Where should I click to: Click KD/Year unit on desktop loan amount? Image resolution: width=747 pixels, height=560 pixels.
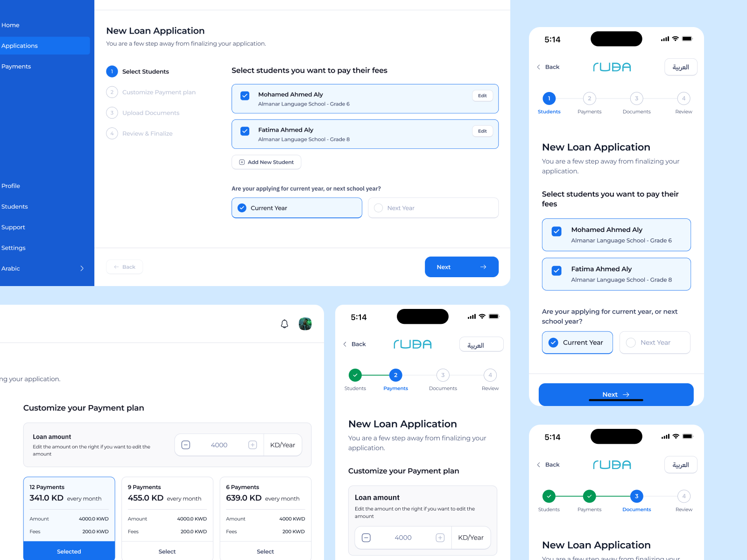click(x=282, y=445)
